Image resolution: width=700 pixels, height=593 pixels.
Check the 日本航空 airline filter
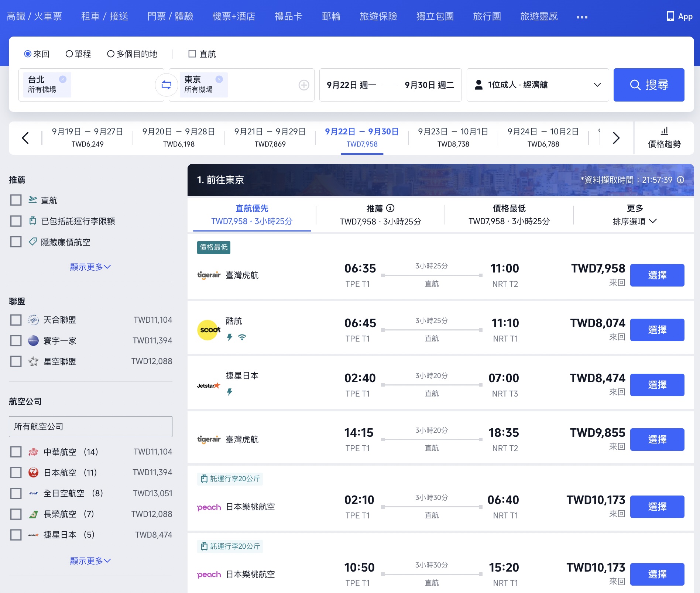tap(16, 472)
